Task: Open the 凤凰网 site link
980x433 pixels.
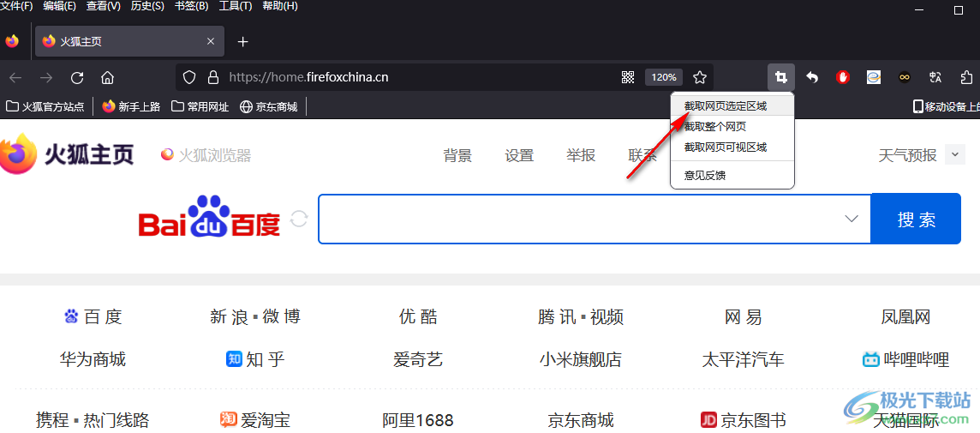Action: 905,316
